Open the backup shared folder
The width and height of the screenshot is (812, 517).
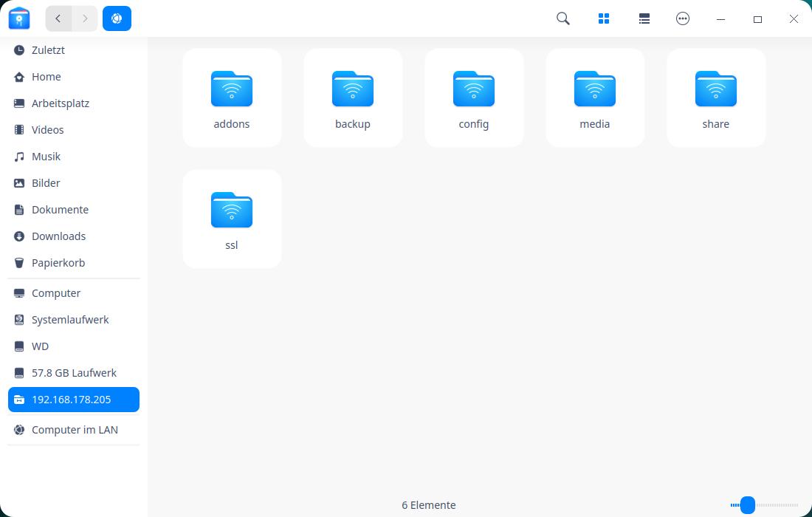pos(353,98)
